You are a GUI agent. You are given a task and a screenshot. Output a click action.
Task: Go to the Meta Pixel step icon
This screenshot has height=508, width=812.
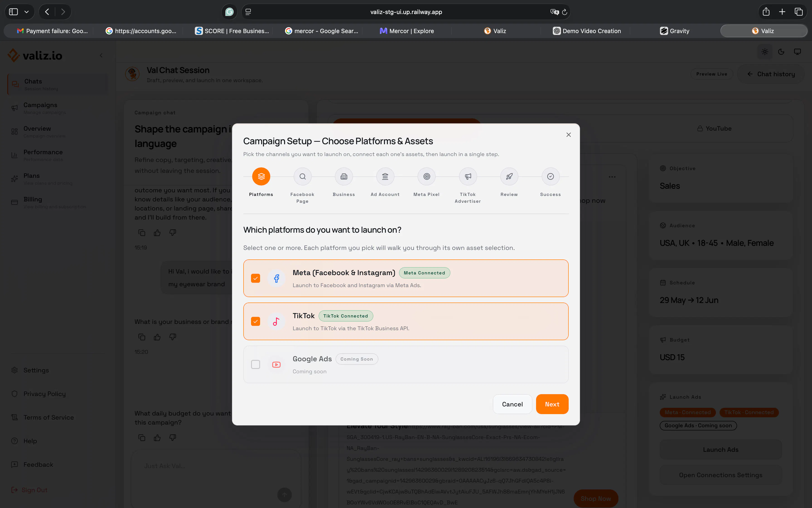[x=426, y=176]
